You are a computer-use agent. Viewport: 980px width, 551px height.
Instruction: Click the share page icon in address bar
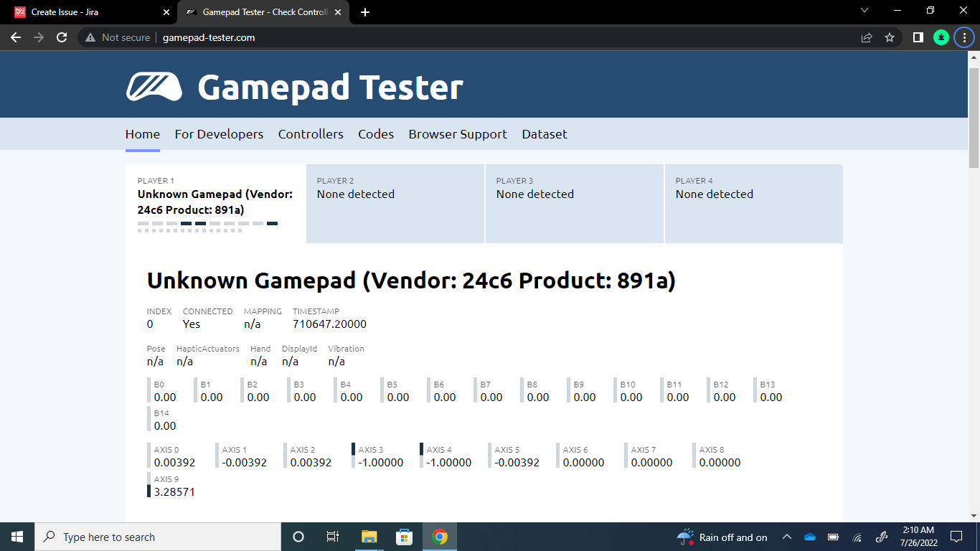[x=867, y=37]
